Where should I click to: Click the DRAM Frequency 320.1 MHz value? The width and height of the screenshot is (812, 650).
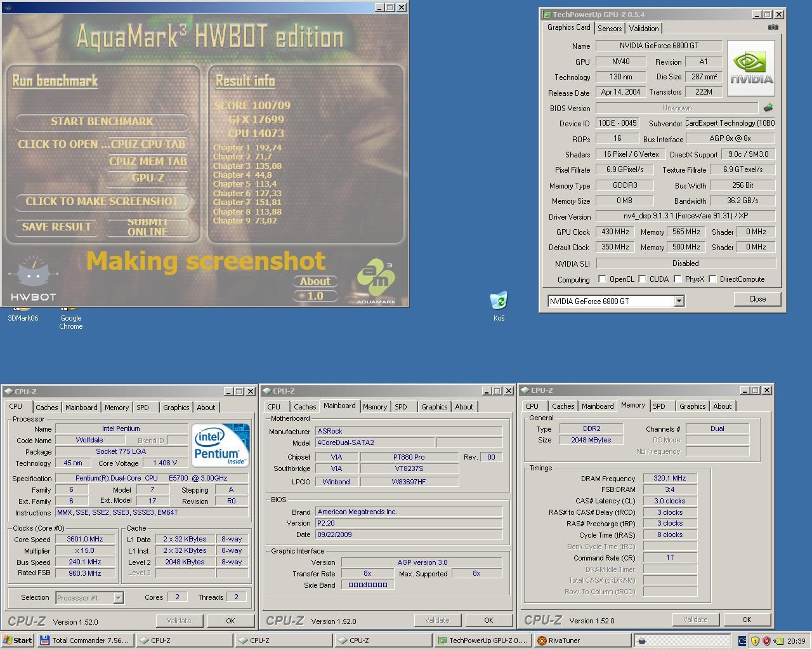tap(670, 478)
